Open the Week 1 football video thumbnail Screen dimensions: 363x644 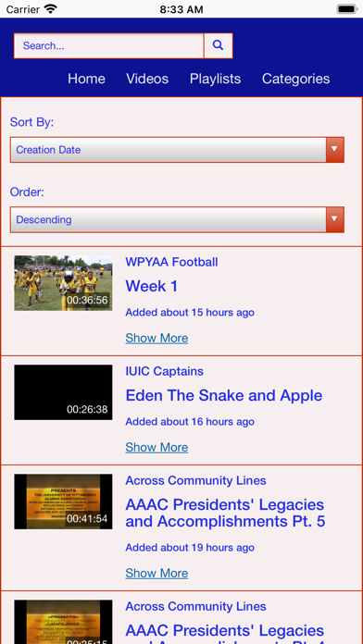[x=63, y=283]
